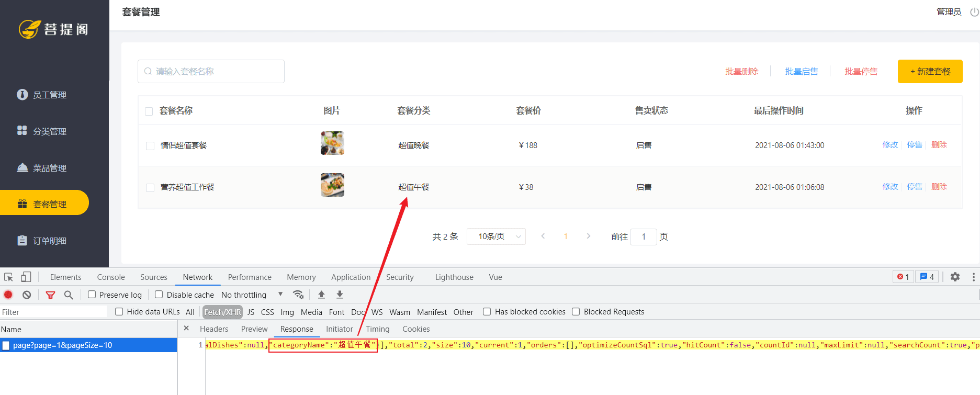Select checkbox for 情侣超值套餐 row
Screen dimensions: 980x395
click(150, 145)
